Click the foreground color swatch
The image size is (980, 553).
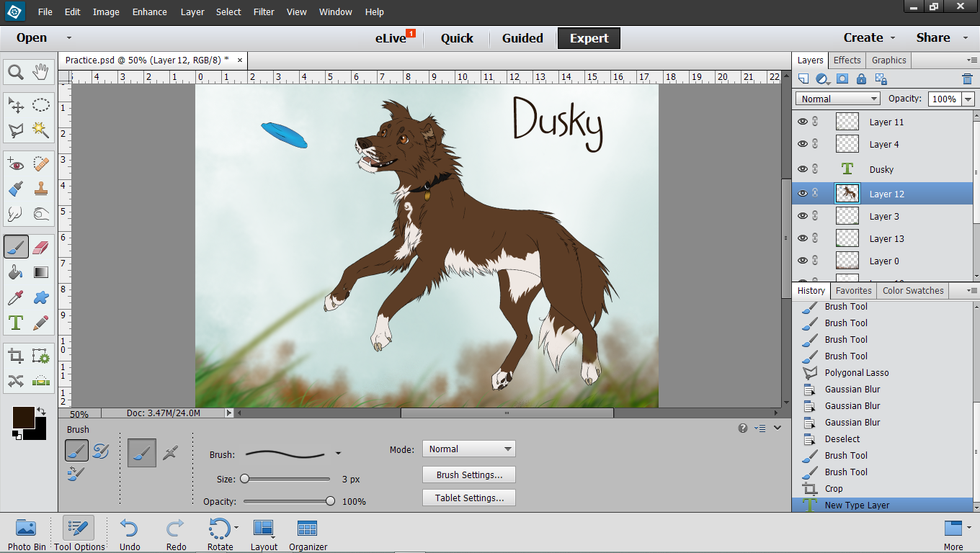[23, 418]
